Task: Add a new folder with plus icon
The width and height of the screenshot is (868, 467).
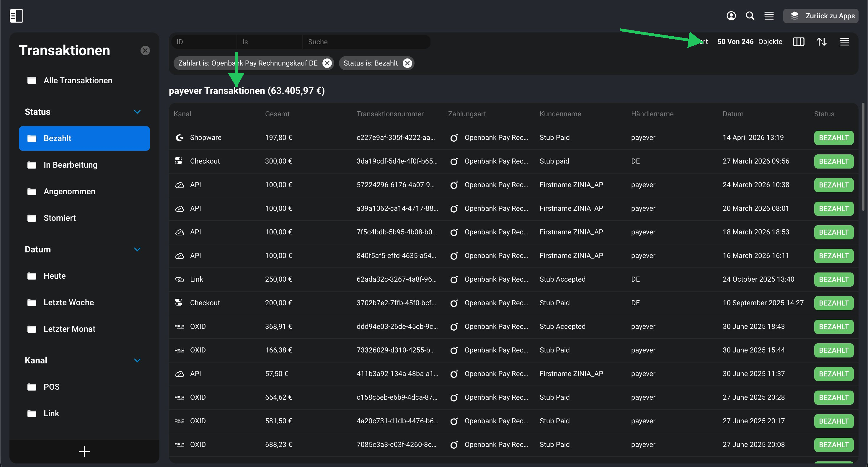Action: [84, 451]
